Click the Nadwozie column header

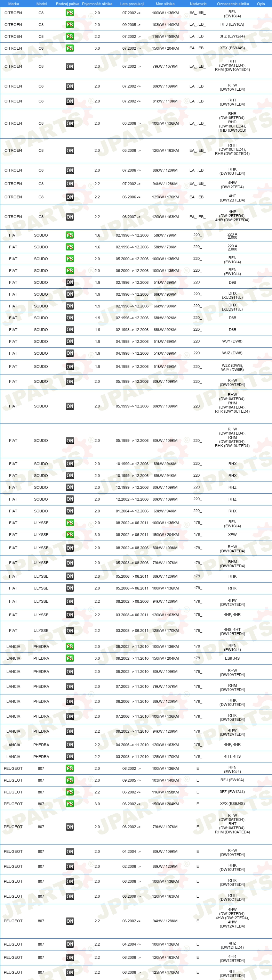click(198, 4)
